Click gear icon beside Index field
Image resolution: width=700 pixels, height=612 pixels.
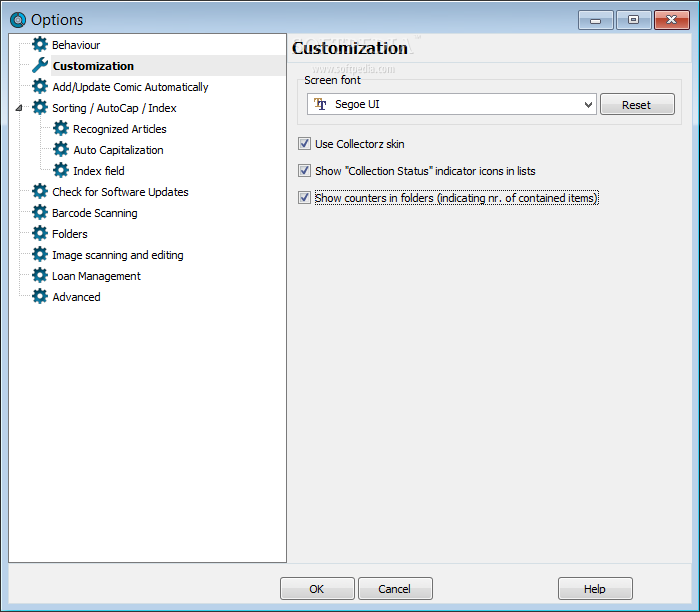click(61, 170)
